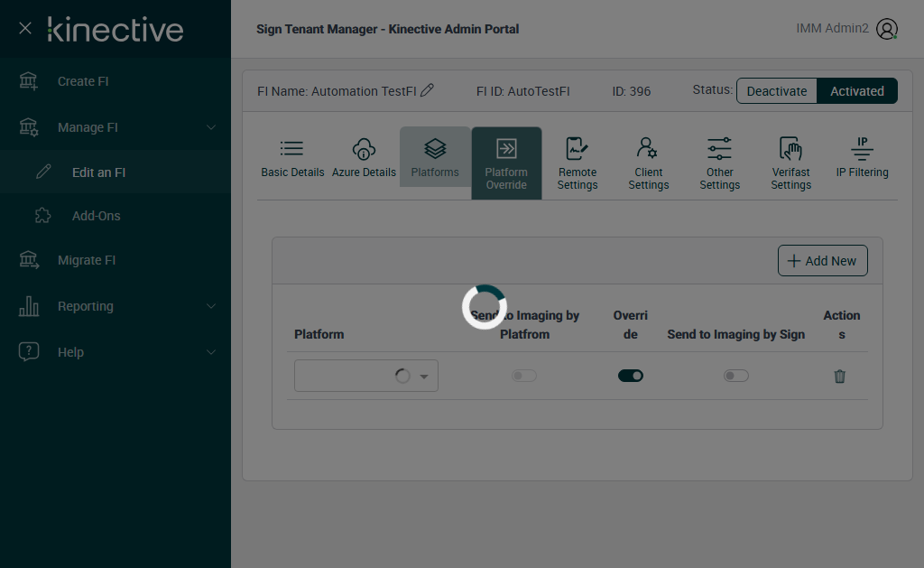
Task: Open the IMM Admin2 user profile icon
Action: click(x=886, y=29)
